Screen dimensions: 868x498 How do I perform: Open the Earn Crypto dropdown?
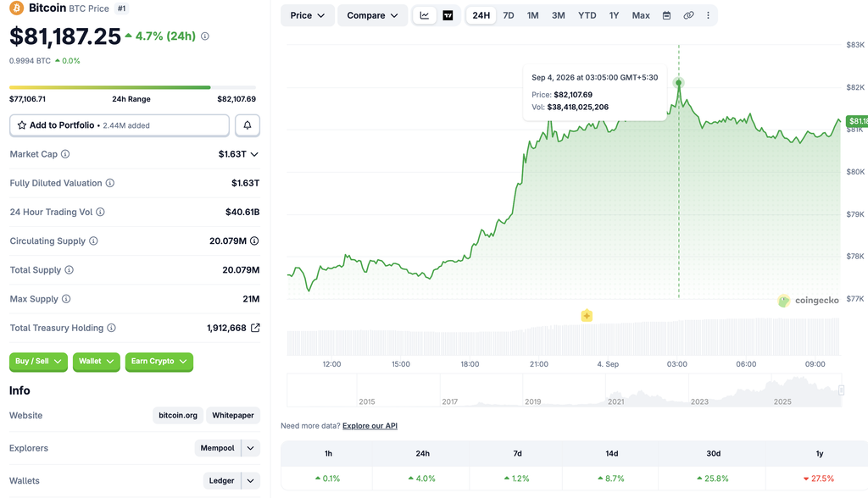(159, 362)
